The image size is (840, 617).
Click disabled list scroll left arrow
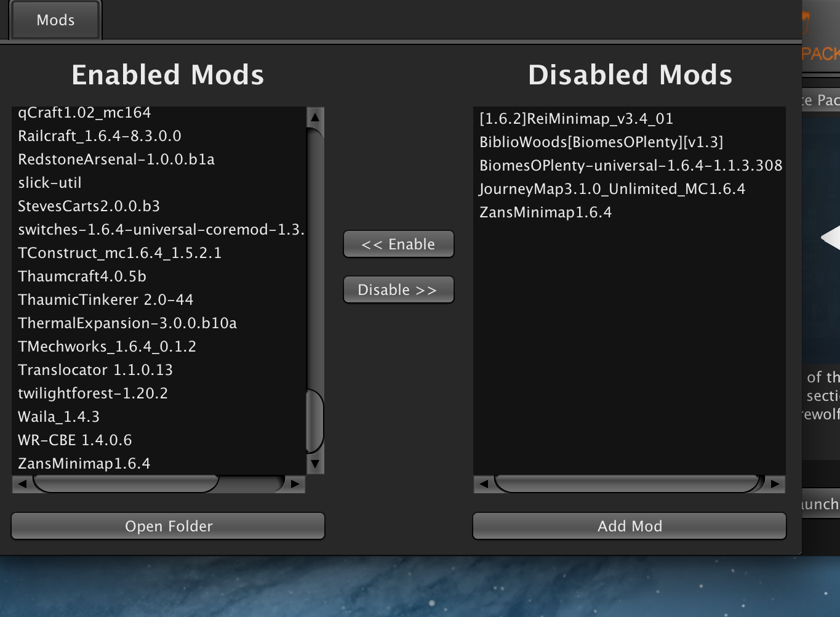coord(484,484)
